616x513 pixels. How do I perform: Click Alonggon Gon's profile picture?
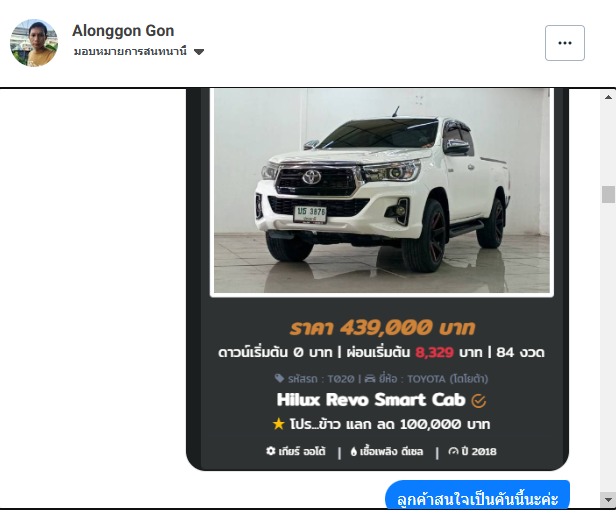tap(34, 43)
